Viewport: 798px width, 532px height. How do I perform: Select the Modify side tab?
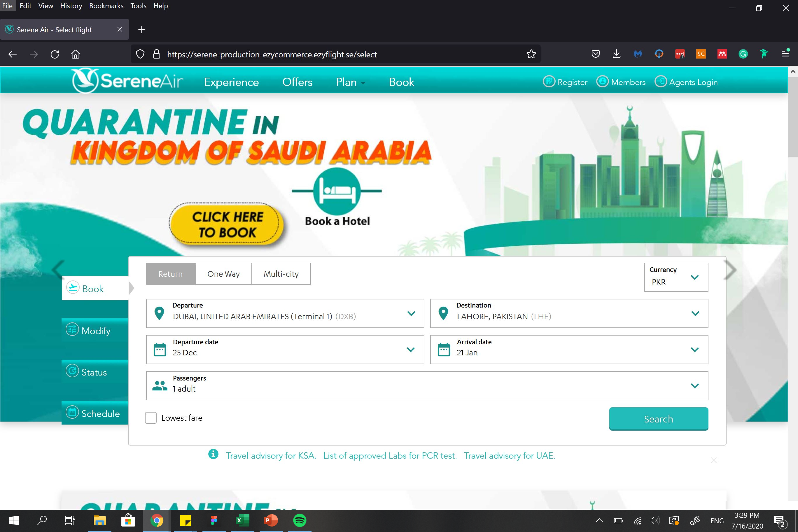pos(95,330)
